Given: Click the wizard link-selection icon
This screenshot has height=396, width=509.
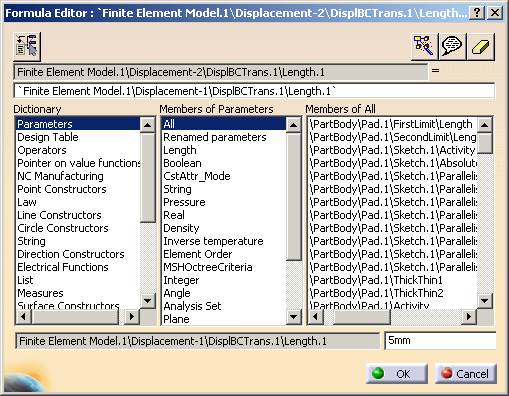Looking at the screenshot, I should (424, 46).
